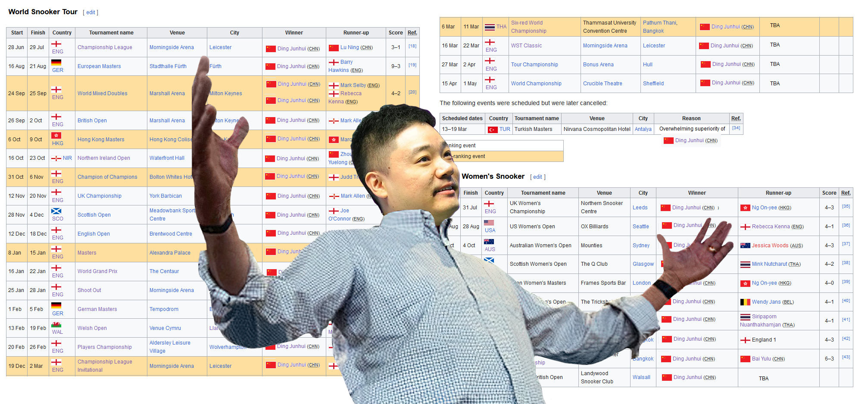Screen dimensions: 868x404
Task: Open the World Mixed Doubles link
Action: 103,93
